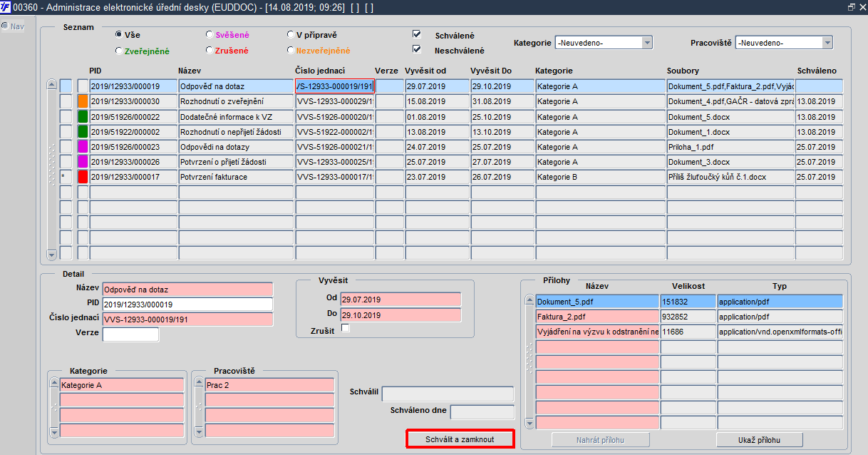This screenshot has height=455, width=868.
Task: Click the Ukaž přílohu button
Action: click(760, 439)
